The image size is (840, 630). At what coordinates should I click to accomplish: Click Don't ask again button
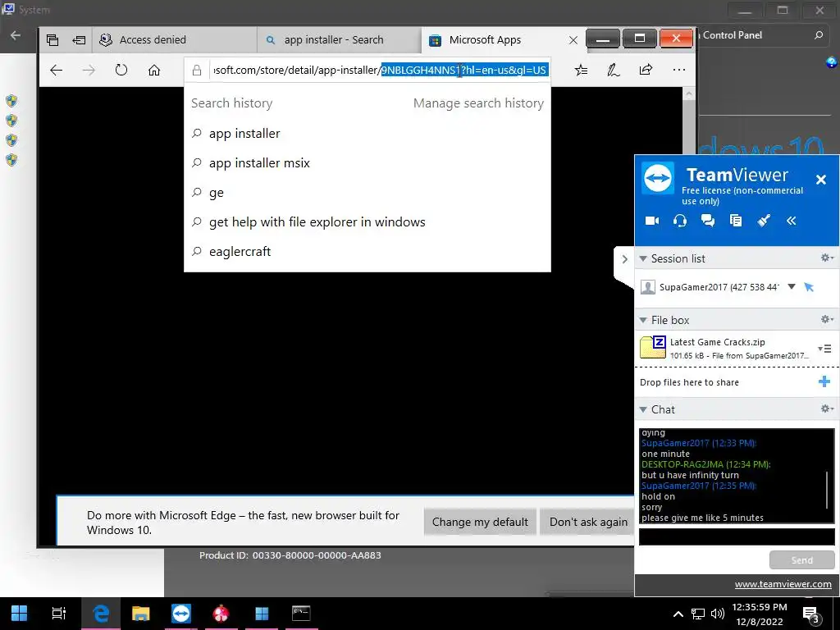click(x=588, y=522)
